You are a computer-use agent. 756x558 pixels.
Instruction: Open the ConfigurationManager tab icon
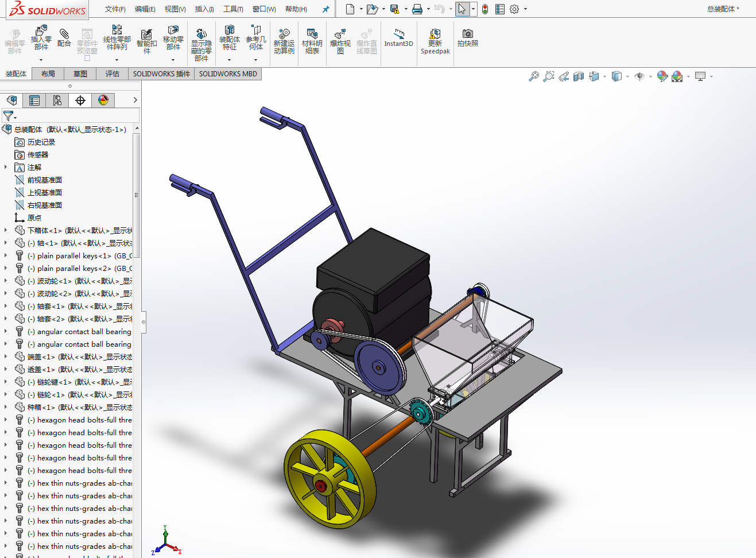tap(57, 100)
